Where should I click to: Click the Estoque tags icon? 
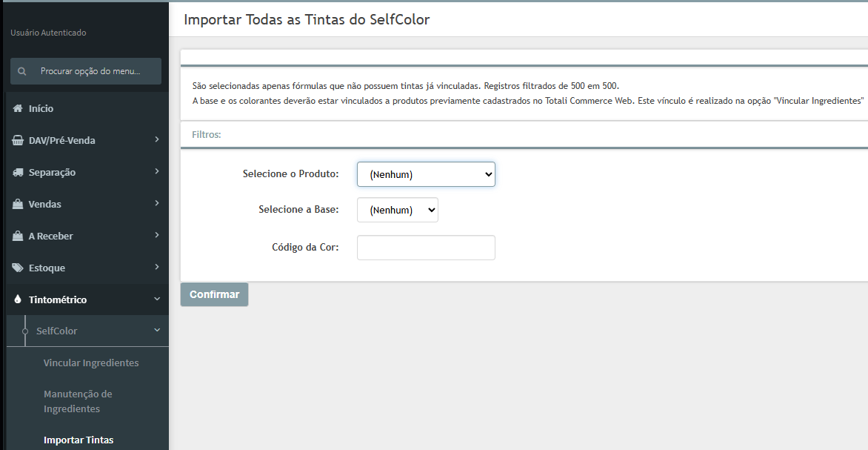18,268
